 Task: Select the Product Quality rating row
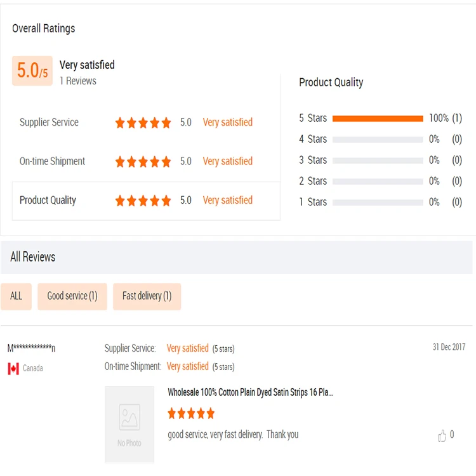click(x=146, y=201)
